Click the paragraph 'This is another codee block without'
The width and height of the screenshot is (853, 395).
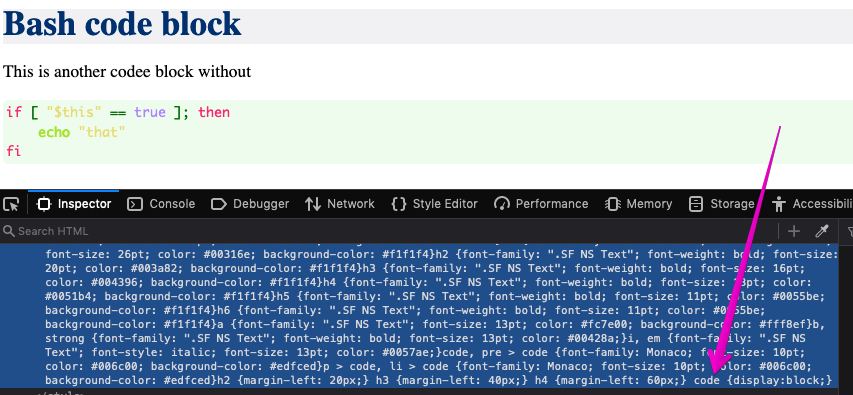tap(127, 71)
